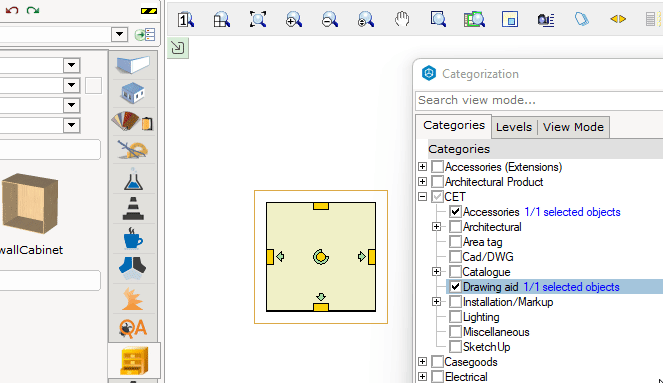Click the green arrow list icon
Image resolution: width=663 pixels, height=383 pixels.
pyautogui.click(x=145, y=34)
